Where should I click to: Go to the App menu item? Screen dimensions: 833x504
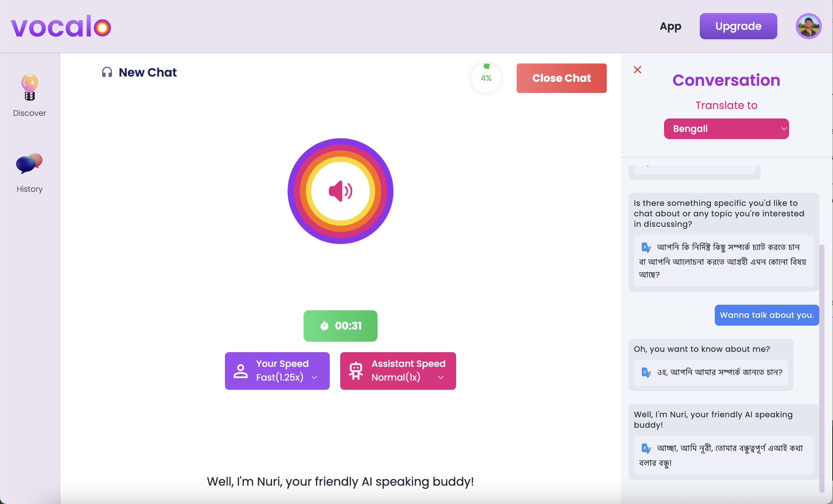point(670,27)
